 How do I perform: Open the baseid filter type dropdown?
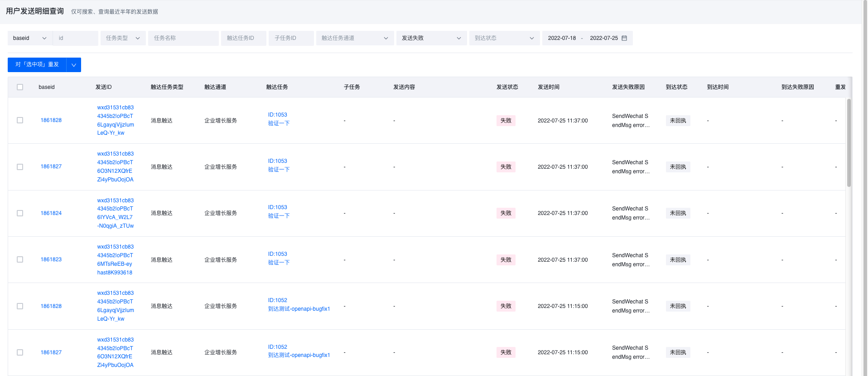(30, 38)
